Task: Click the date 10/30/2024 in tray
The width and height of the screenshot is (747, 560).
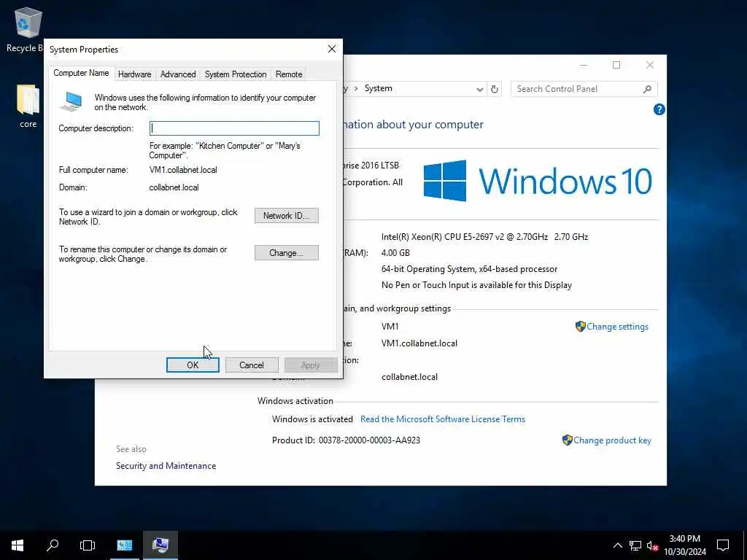Action: click(x=684, y=552)
